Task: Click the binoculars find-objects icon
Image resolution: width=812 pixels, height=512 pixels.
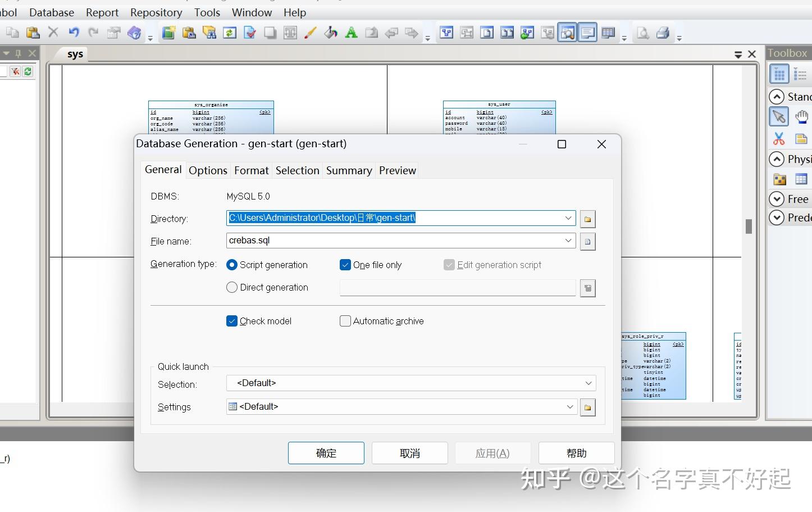Action: pos(209,33)
